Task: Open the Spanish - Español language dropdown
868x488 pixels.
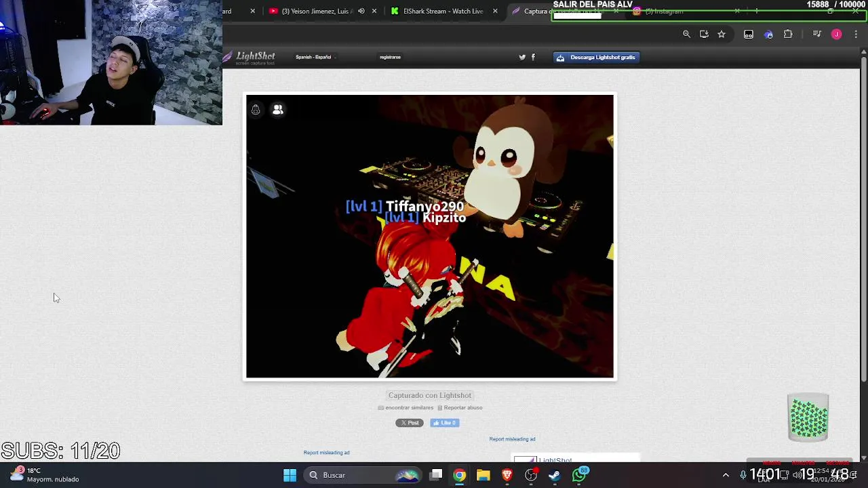Action: [315, 57]
